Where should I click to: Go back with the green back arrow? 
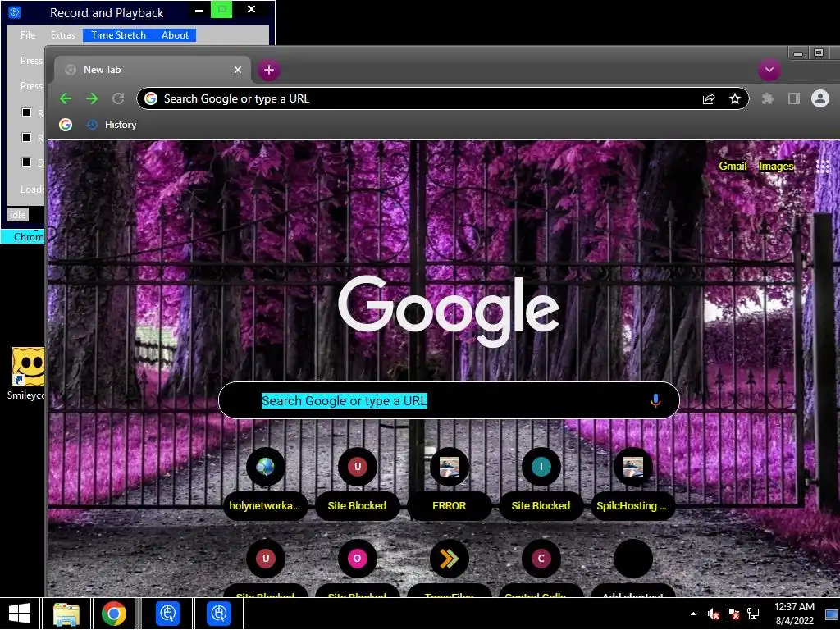(66, 98)
